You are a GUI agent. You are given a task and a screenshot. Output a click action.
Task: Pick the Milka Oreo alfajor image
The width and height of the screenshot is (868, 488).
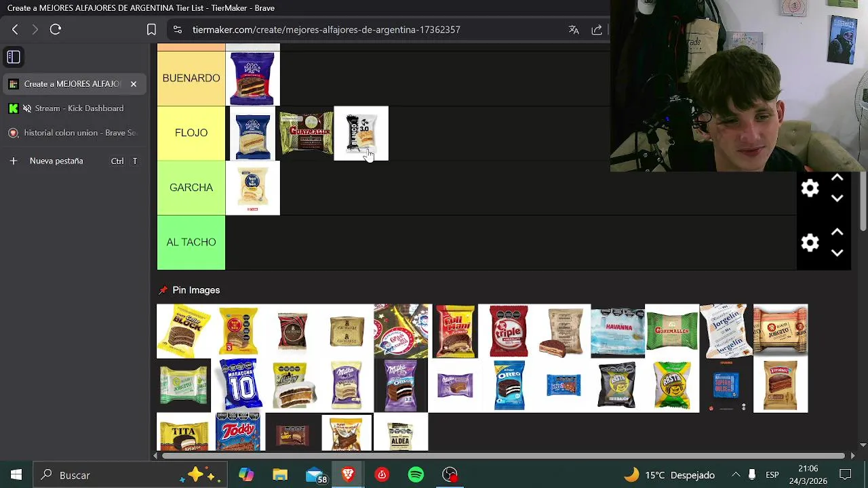(x=401, y=385)
